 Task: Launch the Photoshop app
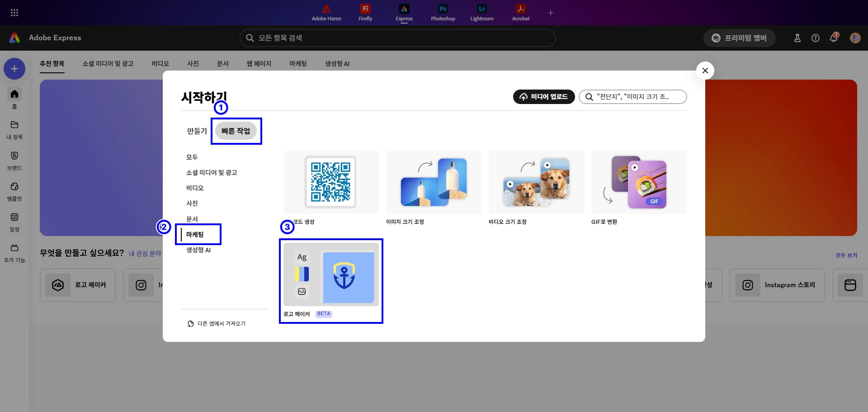coord(443,13)
